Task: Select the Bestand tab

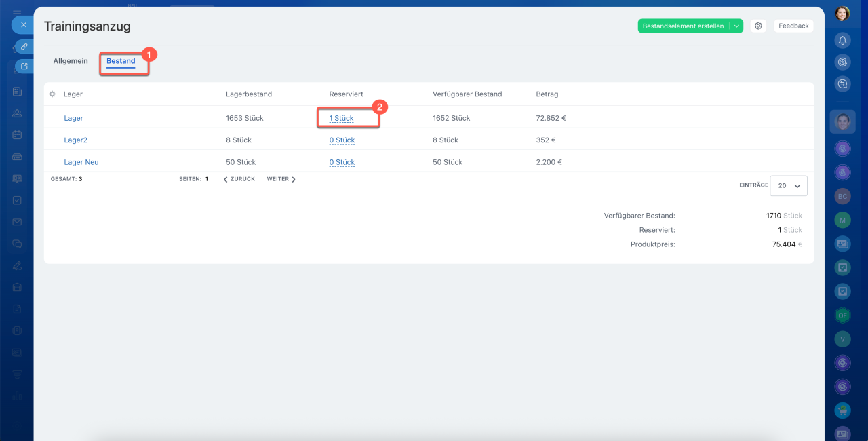Action: (121, 61)
